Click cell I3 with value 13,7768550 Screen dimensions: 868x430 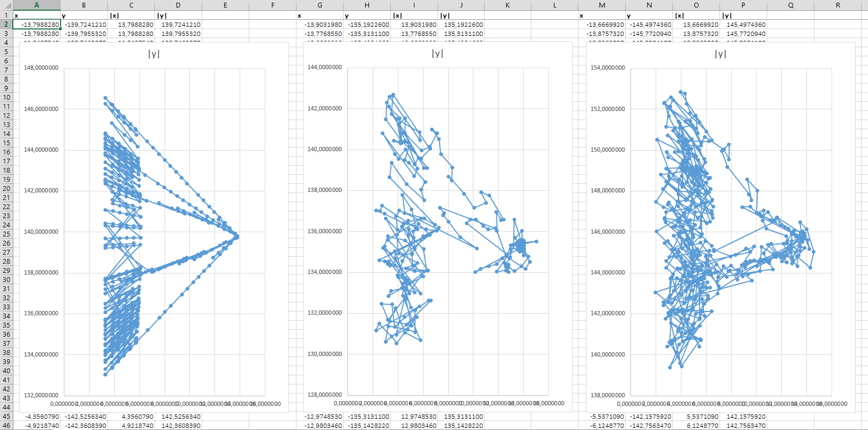414,33
